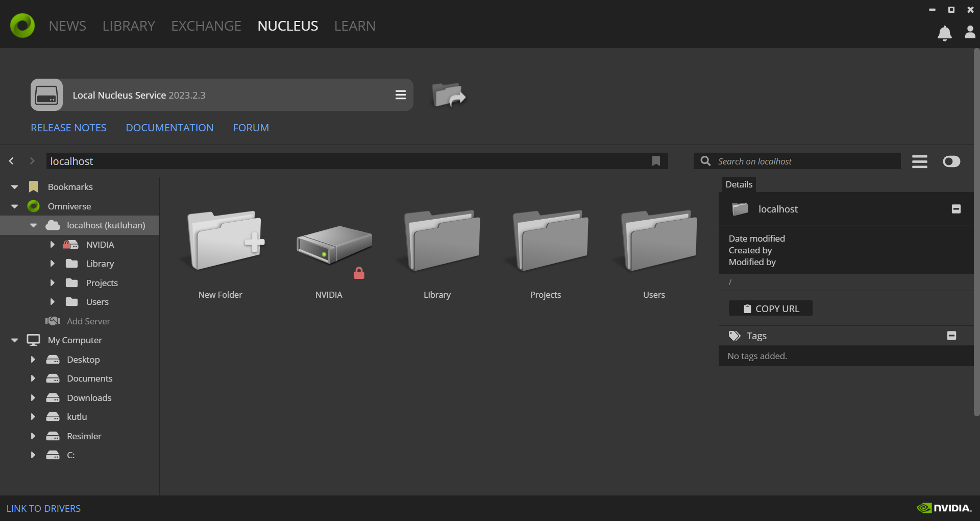
Task: Open the user account icon
Action: [x=970, y=32]
